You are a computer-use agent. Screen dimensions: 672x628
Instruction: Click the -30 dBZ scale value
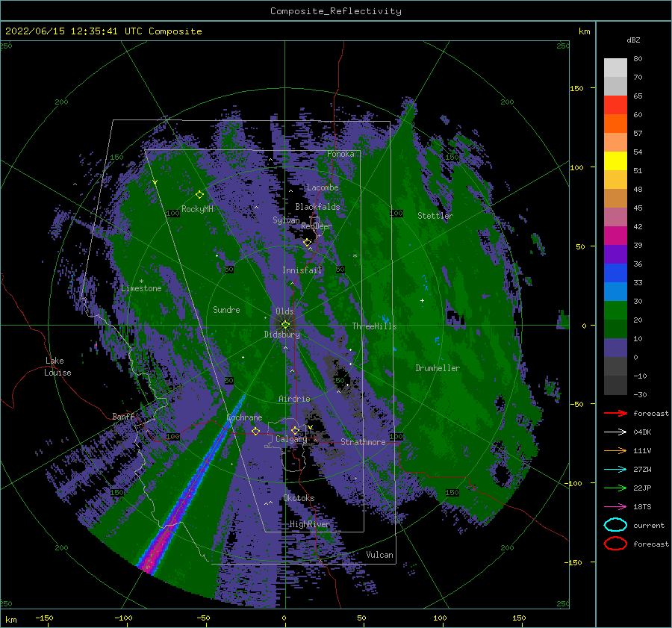(x=640, y=395)
